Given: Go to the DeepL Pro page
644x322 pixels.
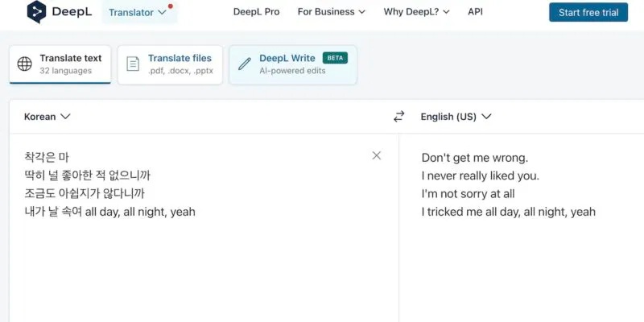Looking at the screenshot, I should pyautogui.click(x=256, y=12).
